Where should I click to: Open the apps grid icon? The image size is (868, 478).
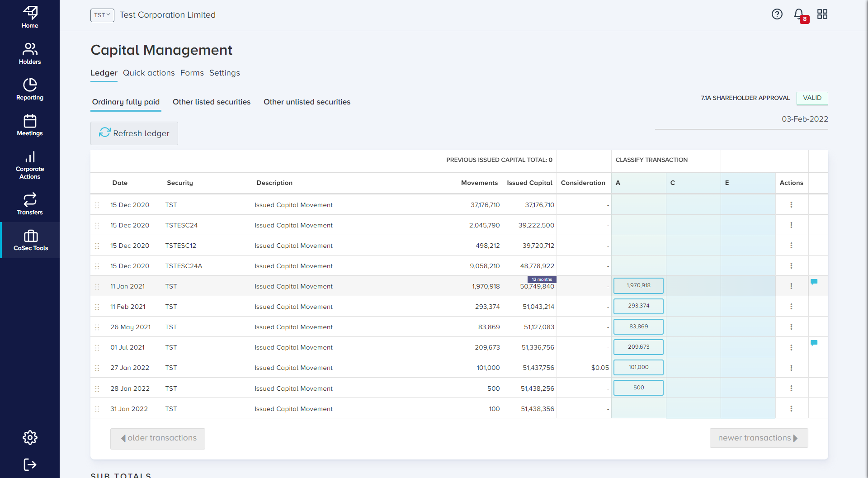tap(822, 14)
